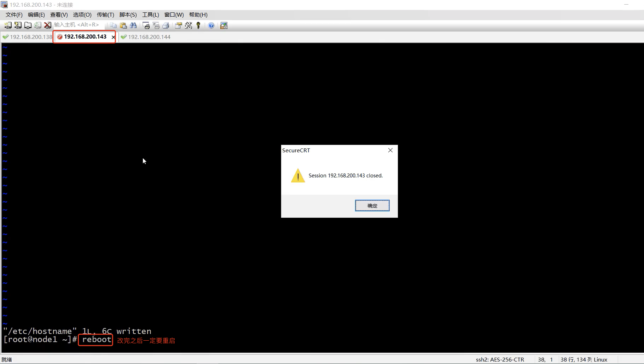Click the Disconnect session icon

47,25
